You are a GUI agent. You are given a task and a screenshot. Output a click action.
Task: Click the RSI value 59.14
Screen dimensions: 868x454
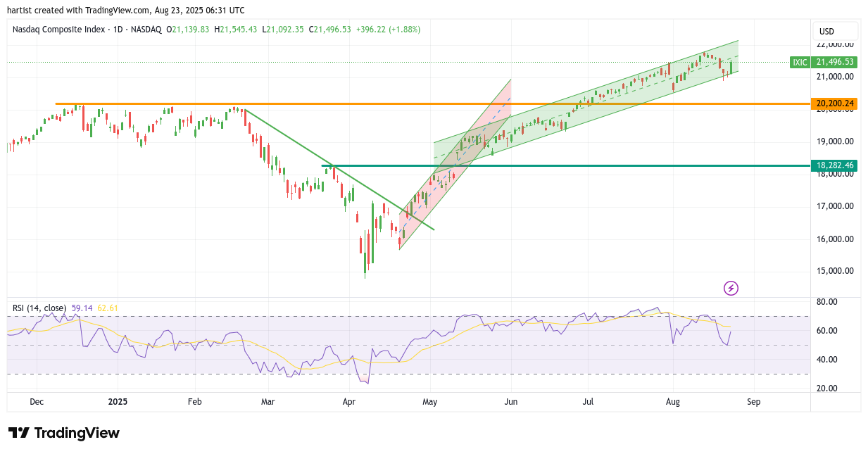[x=82, y=308]
